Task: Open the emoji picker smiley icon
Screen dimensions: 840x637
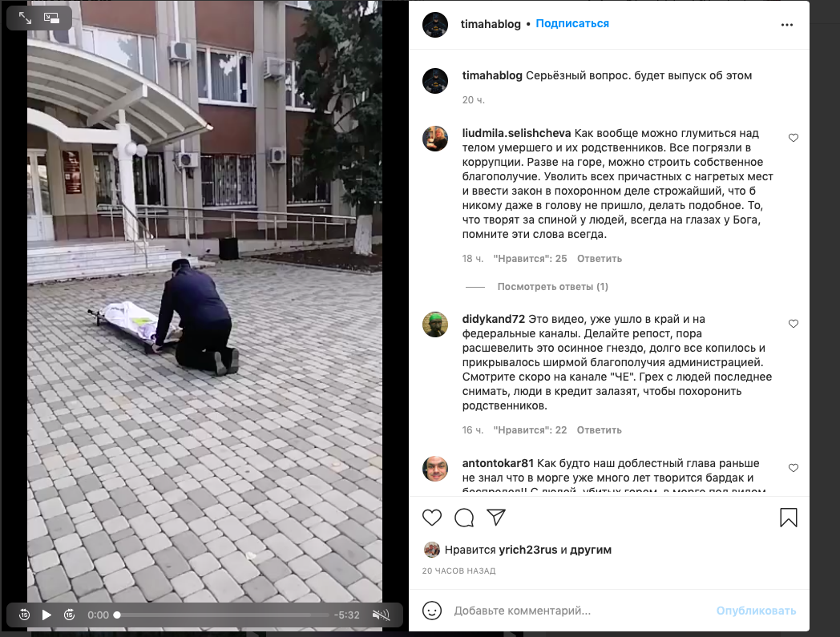Action: coord(432,611)
